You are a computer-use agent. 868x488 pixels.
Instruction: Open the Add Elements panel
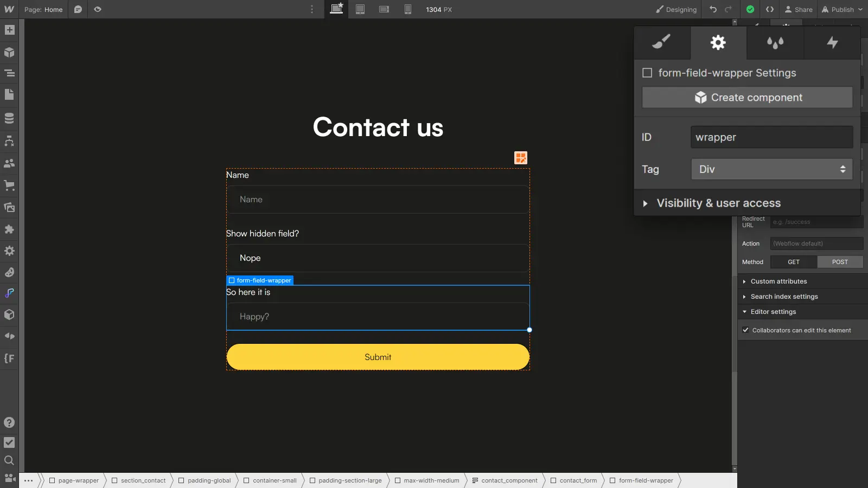point(9,30)
